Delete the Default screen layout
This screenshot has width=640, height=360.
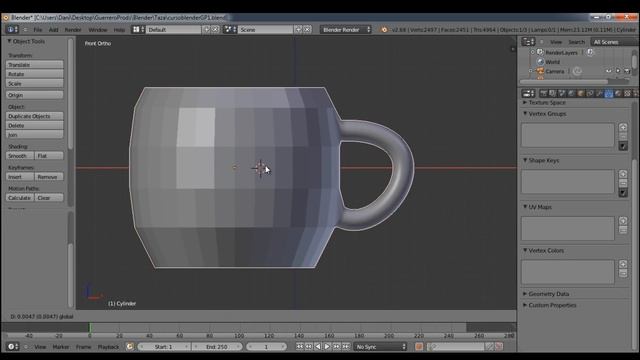click(215, 29)
